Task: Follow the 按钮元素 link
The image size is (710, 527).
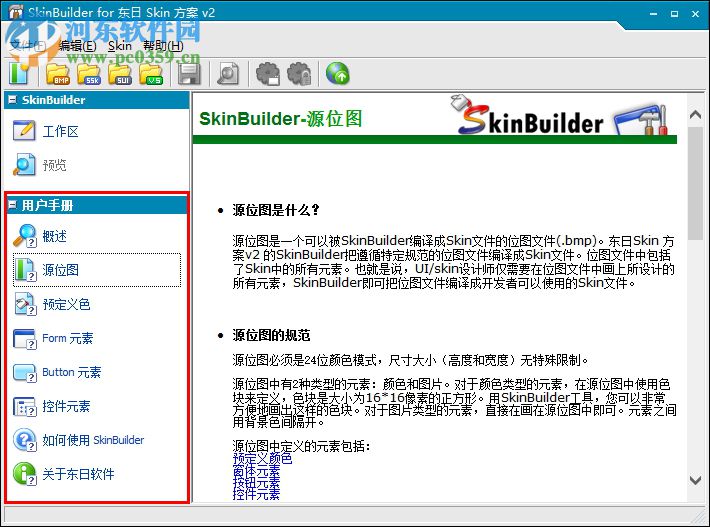Action: tap(256, 482)
